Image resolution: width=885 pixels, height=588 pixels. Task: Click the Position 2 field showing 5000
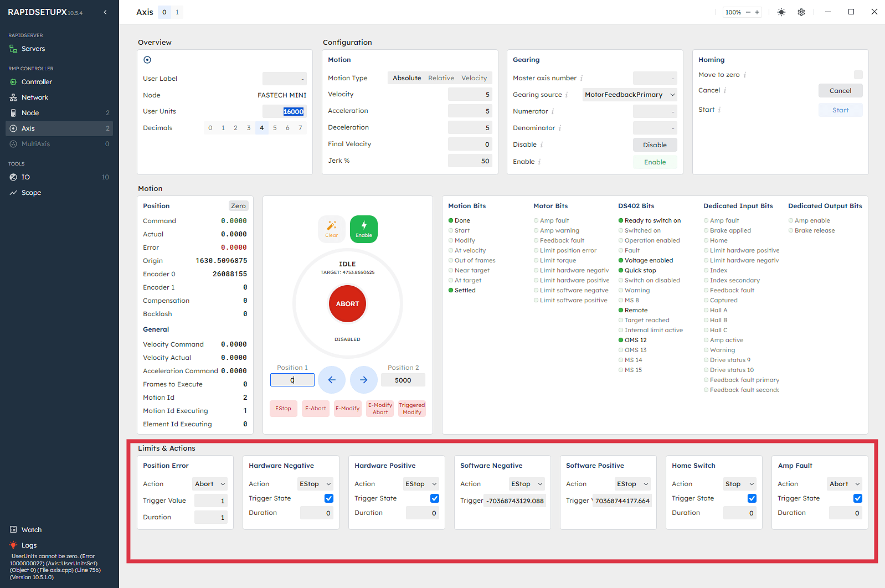[403, 380]
